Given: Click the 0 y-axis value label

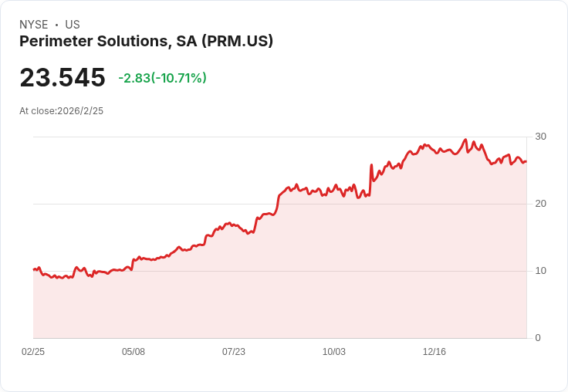Looking at the screenshot, I should tap(538, 338).
